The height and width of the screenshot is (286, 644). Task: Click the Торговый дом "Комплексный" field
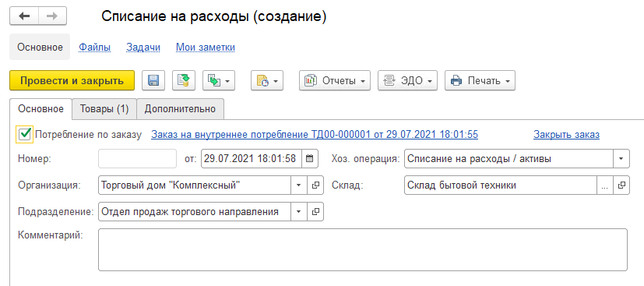coord(195,185)
